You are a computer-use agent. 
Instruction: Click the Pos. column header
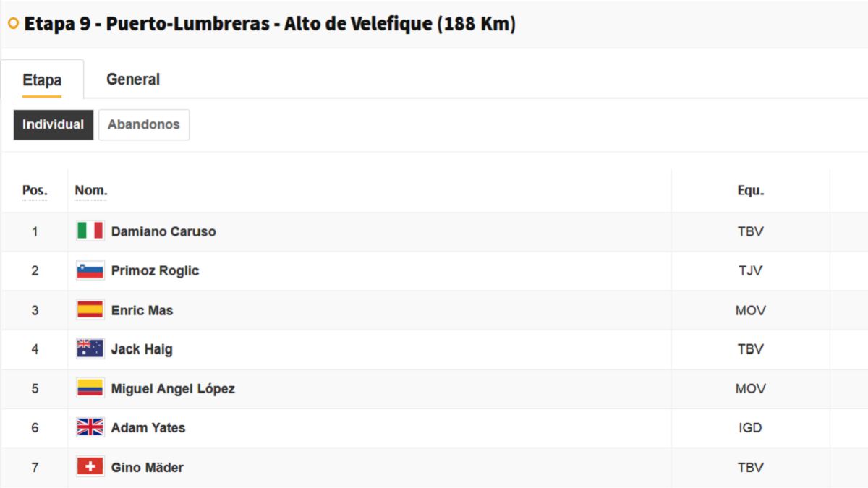pyautogui.click(x=35, y=191)
